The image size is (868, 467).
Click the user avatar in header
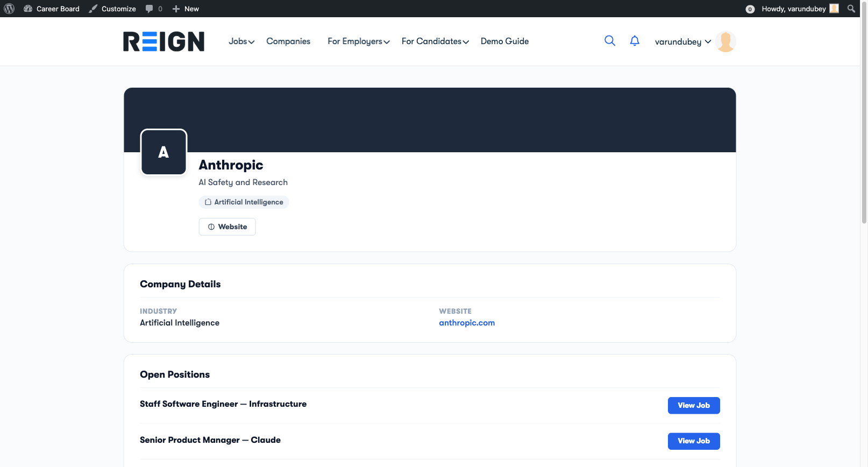tap(725, 41)
